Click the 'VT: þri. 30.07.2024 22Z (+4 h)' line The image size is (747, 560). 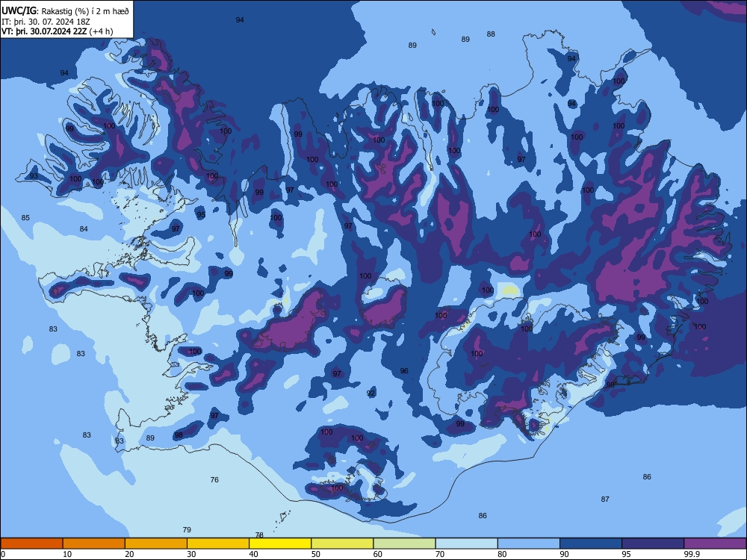click(58, 31)
